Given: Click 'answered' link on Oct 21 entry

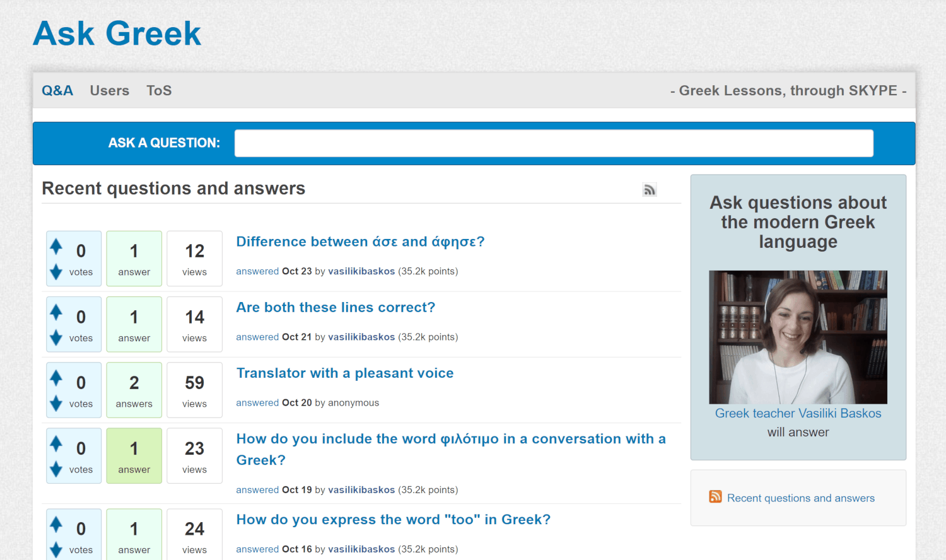Looking at the screenshot, I should 257,337.
